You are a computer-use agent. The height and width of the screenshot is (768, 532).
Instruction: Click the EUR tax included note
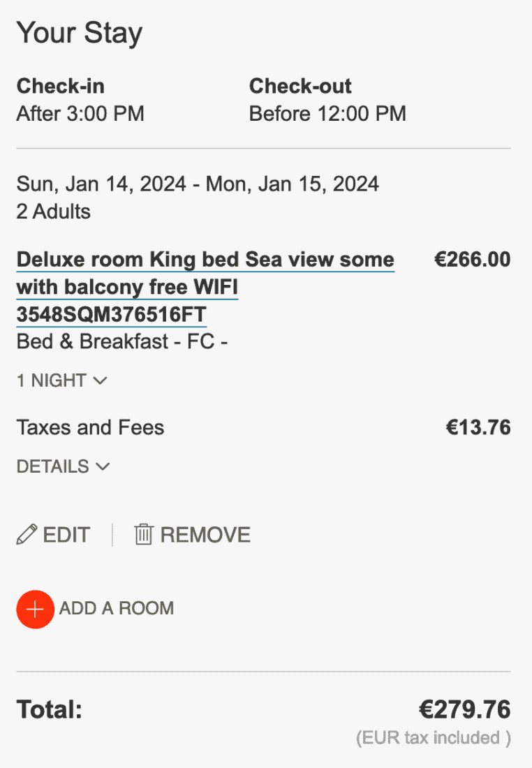(x=433, y=738)
